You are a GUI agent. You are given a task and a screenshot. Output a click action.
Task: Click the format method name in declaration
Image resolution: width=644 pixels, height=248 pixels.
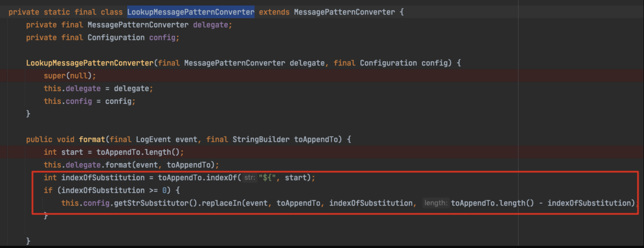coord(92,139)
